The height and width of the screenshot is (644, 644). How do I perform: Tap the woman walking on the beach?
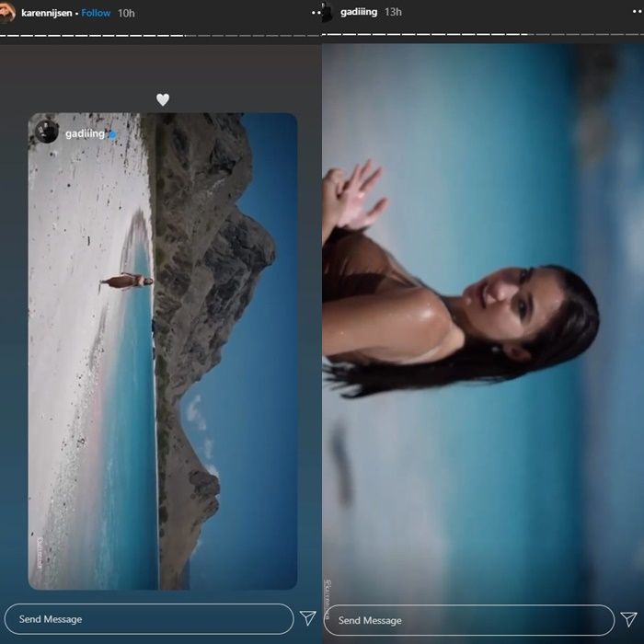122,281
